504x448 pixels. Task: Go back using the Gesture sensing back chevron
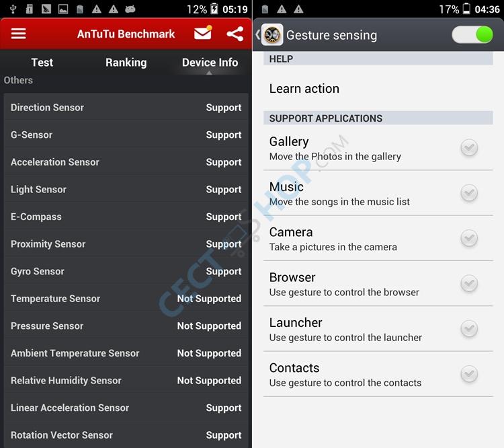pos(258,35)
